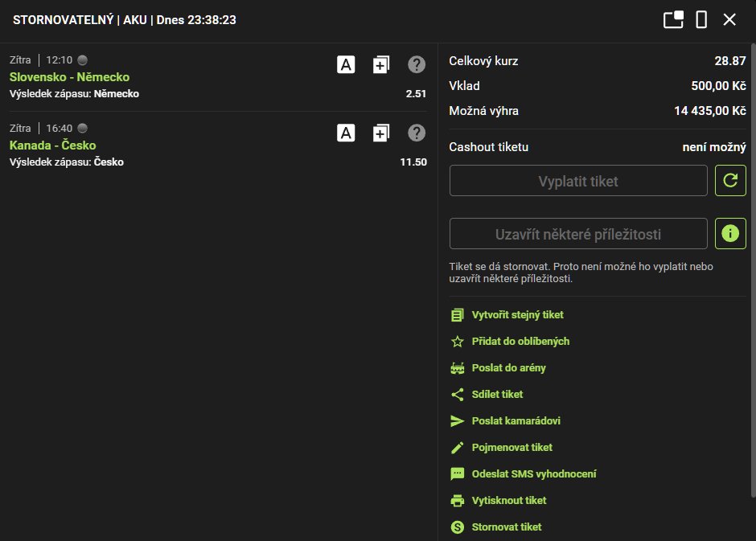Click the star icon beside Přidat do oblíbených

457,342
